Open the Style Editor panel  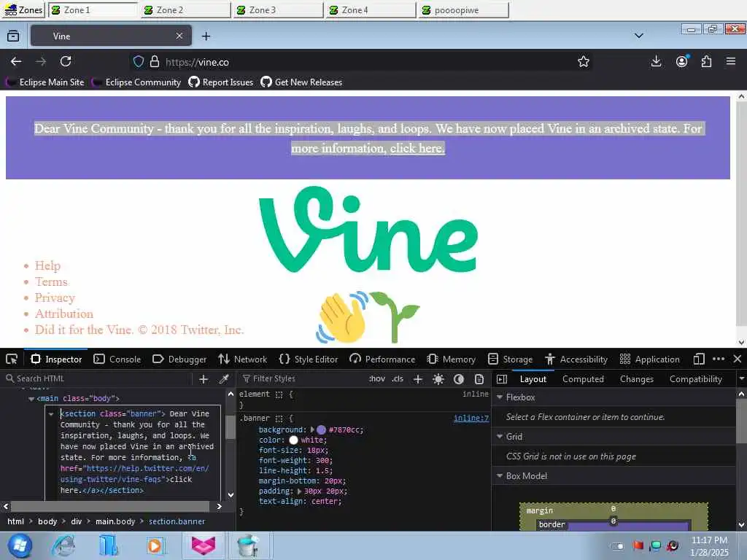(309, 359)
